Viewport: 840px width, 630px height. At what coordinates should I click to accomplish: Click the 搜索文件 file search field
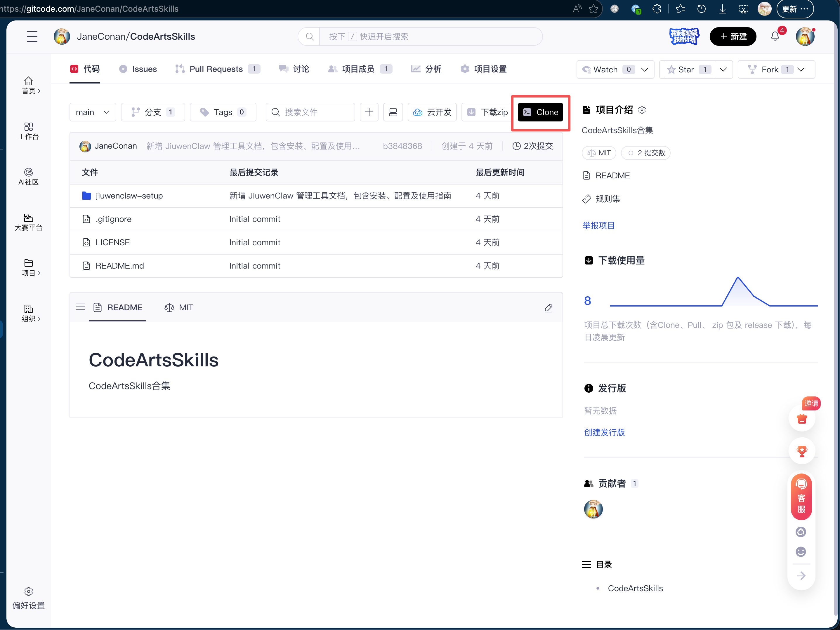pos(310,112)
